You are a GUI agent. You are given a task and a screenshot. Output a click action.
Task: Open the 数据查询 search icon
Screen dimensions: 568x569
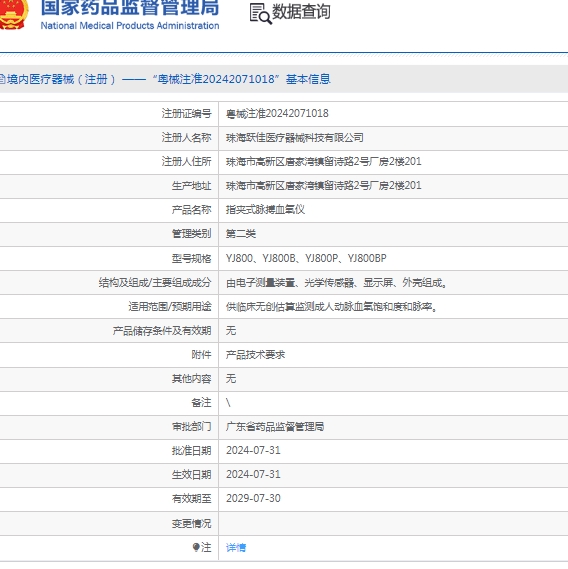261,14
